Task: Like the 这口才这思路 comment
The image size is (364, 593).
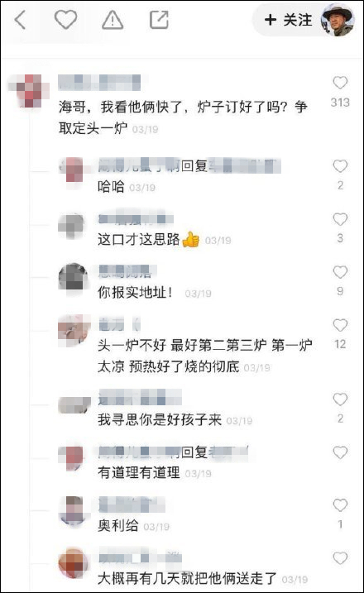Action: click(x=340, y=219)
